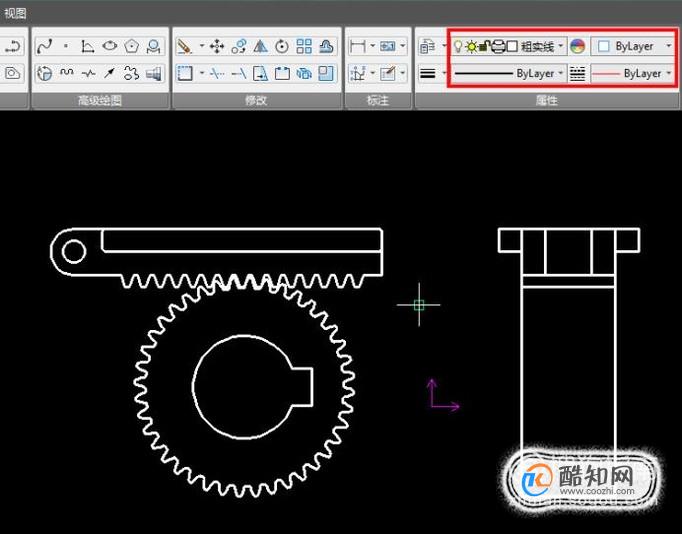Select the small circle on the rack
This screenshot has width=682, height=534.
click(74, 251)
